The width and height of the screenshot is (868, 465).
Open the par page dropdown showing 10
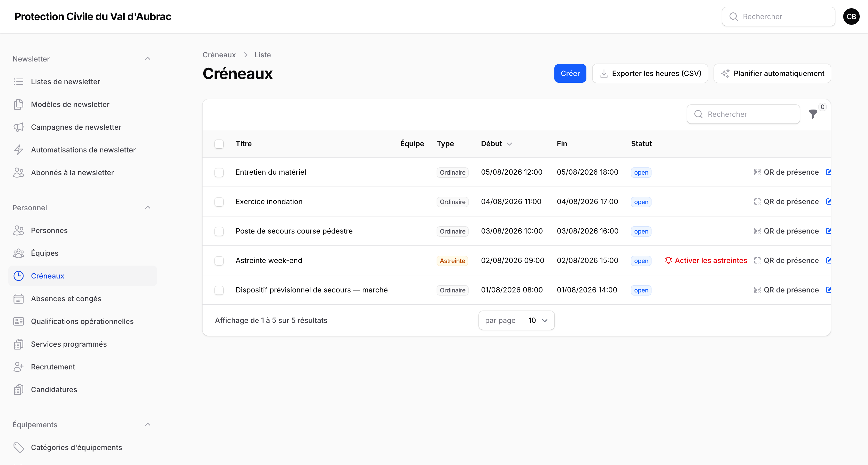[538, 320]
